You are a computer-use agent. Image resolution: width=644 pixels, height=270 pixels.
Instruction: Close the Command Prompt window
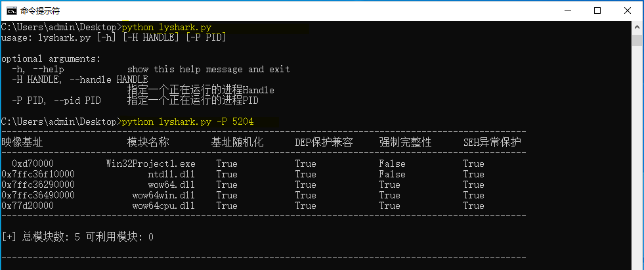tap(628, 11)
